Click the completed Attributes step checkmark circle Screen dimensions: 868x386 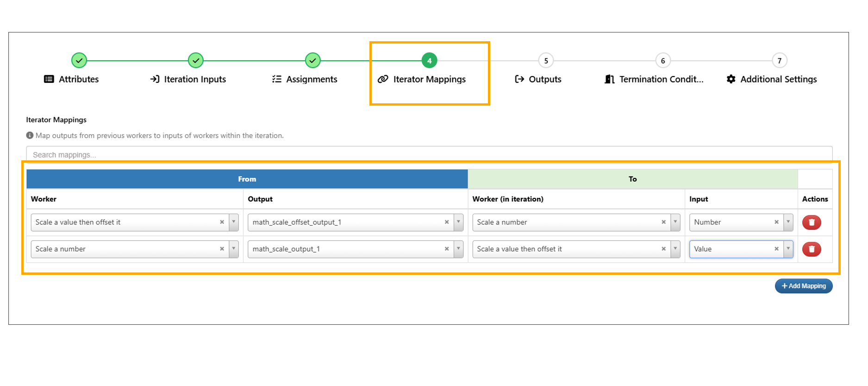point(79,61)
